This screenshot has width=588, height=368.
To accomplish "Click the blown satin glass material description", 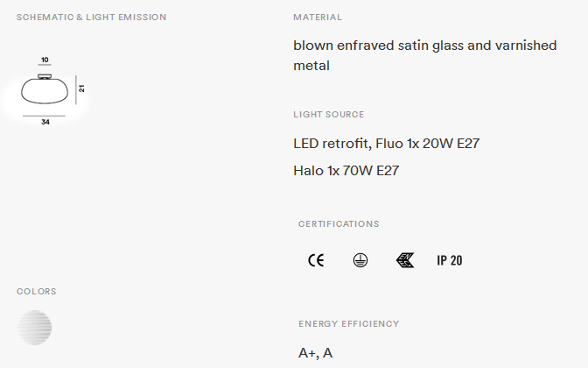I will (x=425, y=55).
